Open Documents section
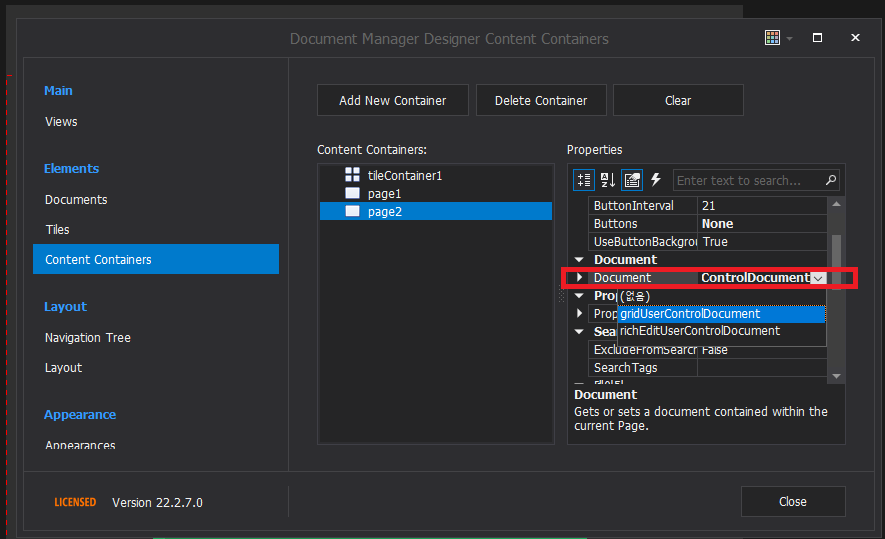Image resolution: width=885 pixels, height=539 pixels. point(76,199)
